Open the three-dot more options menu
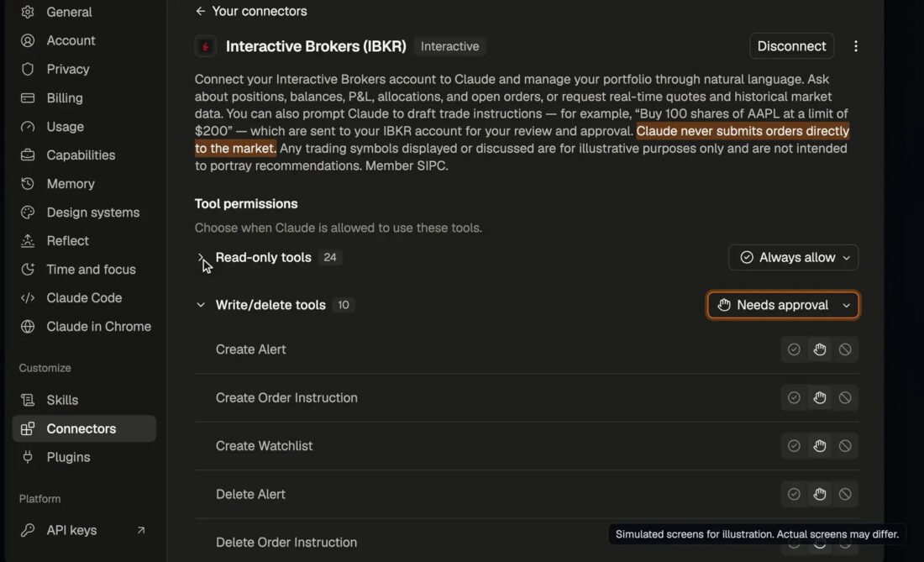The width and height of the screenshot is (924, 562). [x=856, y=46]
